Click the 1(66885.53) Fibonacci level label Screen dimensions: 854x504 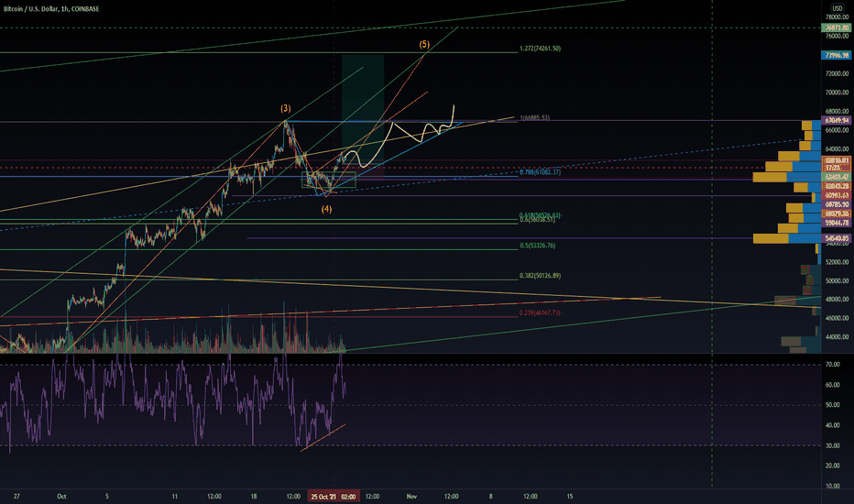534,117
